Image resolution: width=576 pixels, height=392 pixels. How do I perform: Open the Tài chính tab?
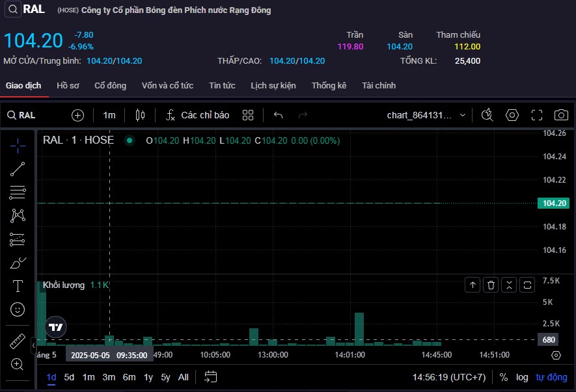379,86
